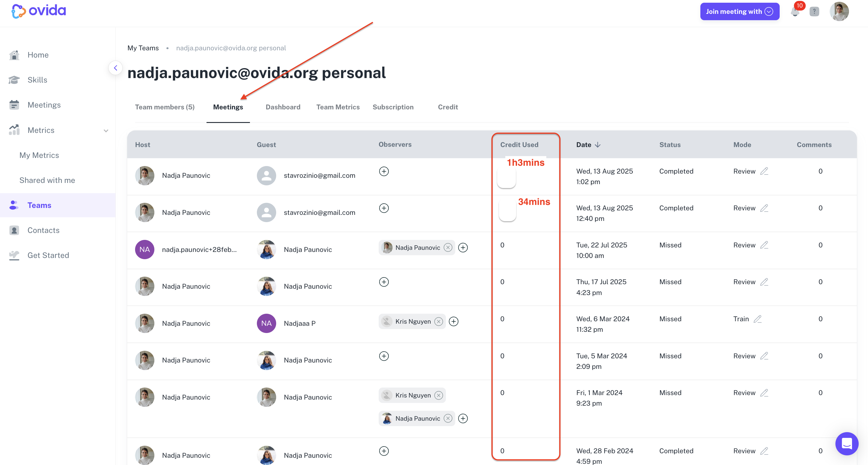
Task: Switch to the Team Metrics tab
Action: click(x=338, y=107)
